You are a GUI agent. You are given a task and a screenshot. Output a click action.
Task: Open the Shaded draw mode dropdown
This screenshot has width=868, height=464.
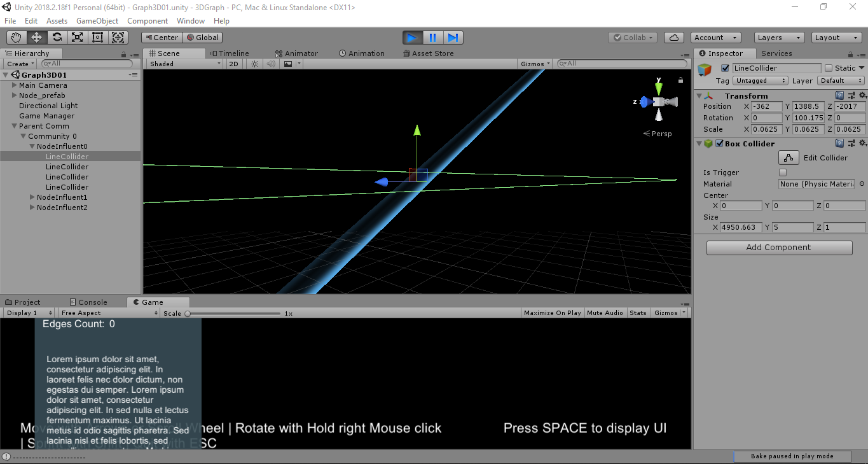[185, 64]
